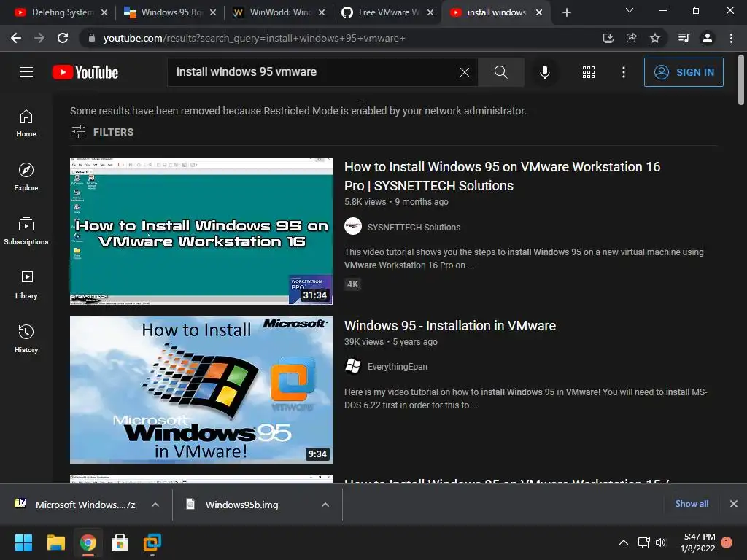Viewport: 747px width, 560px height.
Task: Open the 9:34 video thumbnail
Action: coord(201,390)
